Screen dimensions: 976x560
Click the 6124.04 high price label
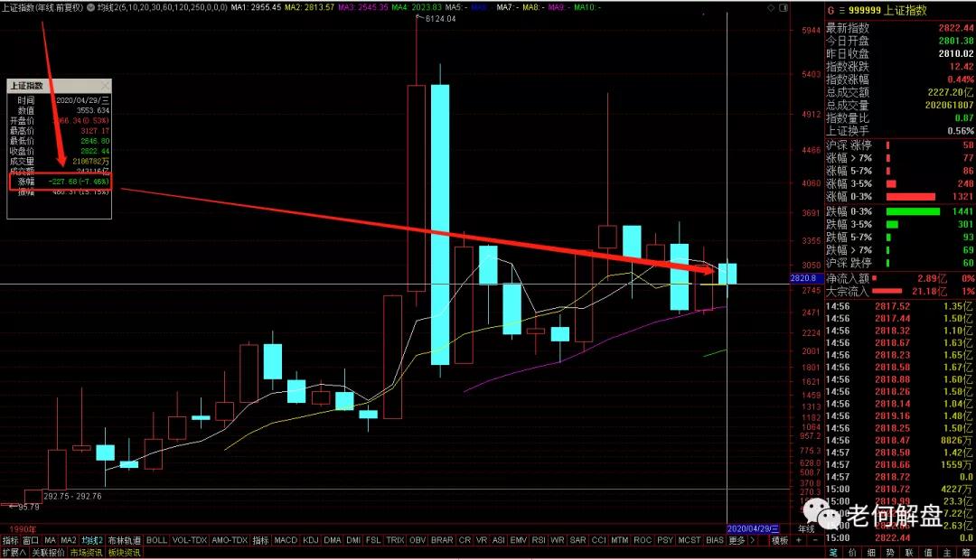(440, 19)
